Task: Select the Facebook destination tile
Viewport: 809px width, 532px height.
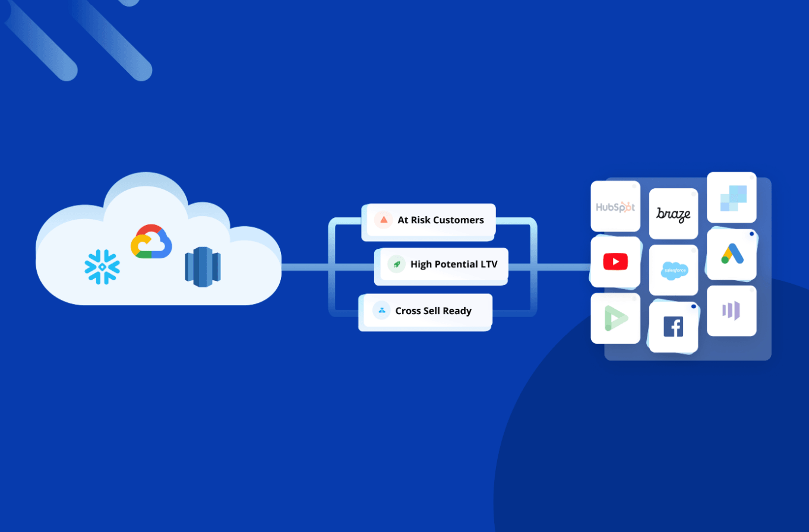Action: coord(674,327)
